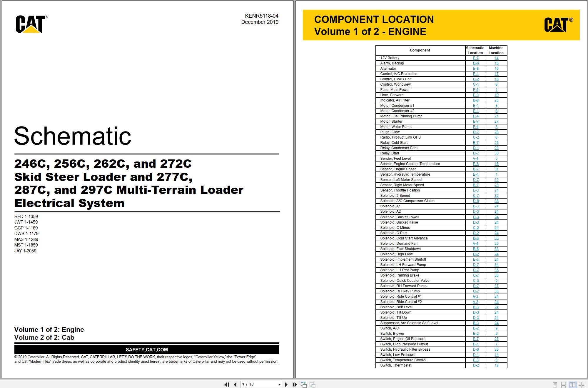
Task: Open machine location 29 for Relay, Cold Start
Action: (496, 143)
